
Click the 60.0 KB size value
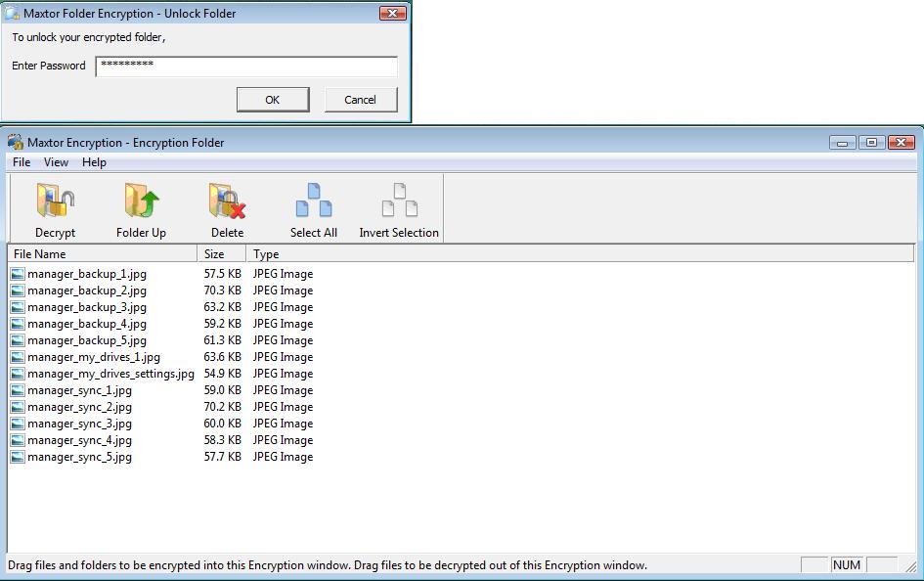point(223,424)
